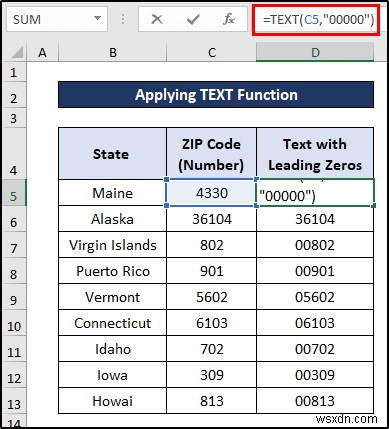Click the 'Idaho' cell
The width and height of the screenshot is (389, 429).
[113, 349]
